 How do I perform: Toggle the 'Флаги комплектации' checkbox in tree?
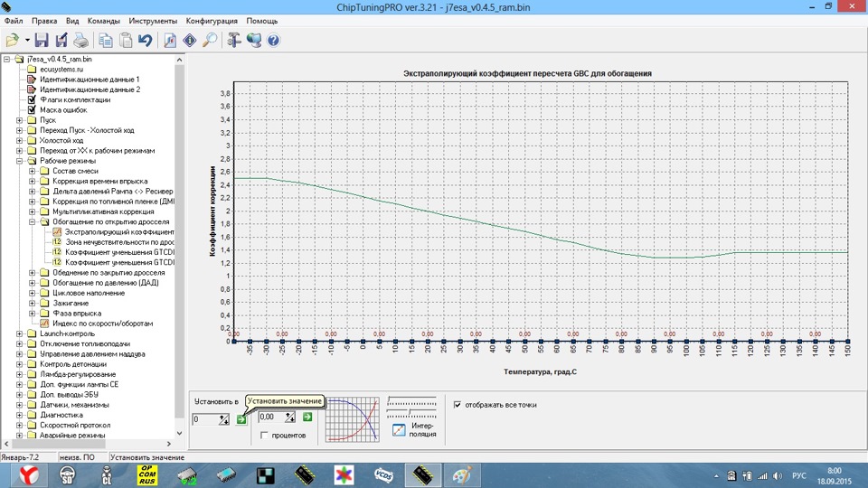[32, 99]
